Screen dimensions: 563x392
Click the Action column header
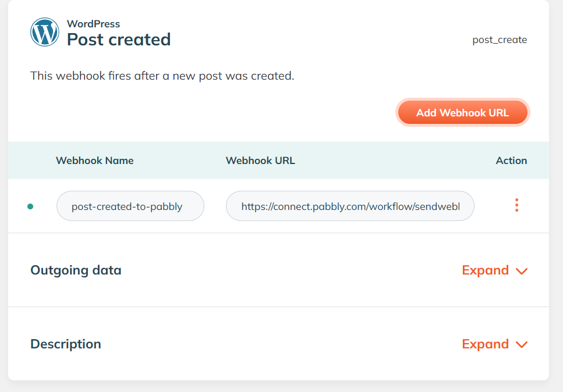pyautogui.click(x=511, y=161)
